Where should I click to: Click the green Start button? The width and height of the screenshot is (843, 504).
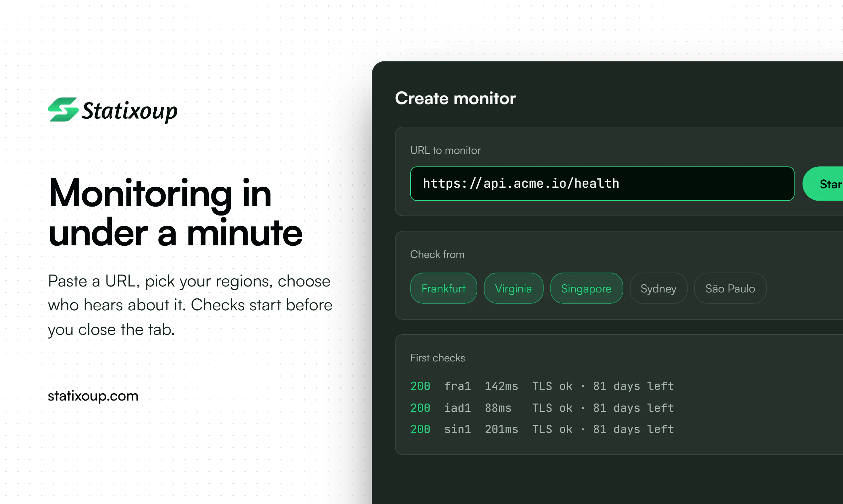click(823, 183)
